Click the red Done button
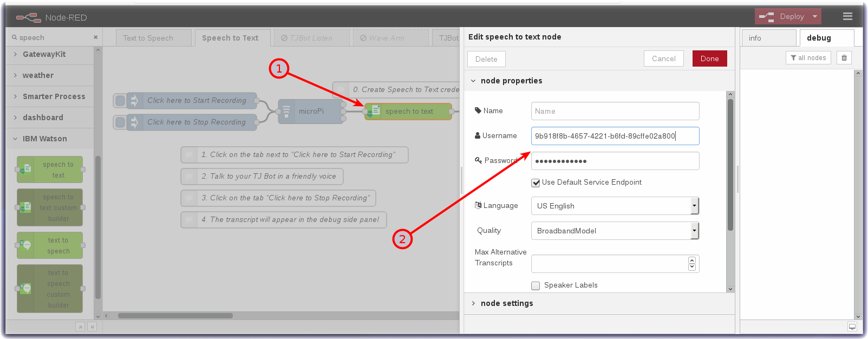This screenshot has width=868, height=339. point(709,58)
